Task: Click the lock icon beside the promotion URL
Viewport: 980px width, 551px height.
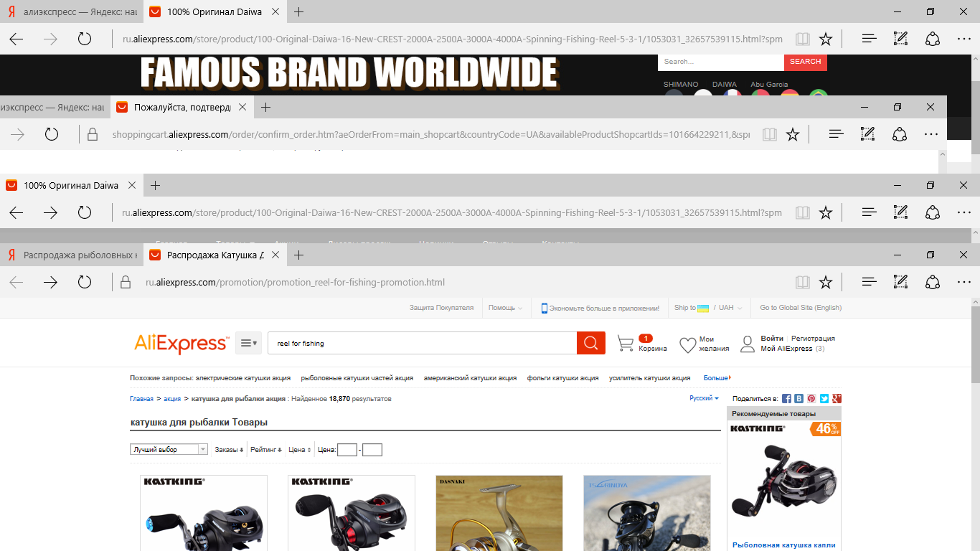Action: tap(125, 282)
